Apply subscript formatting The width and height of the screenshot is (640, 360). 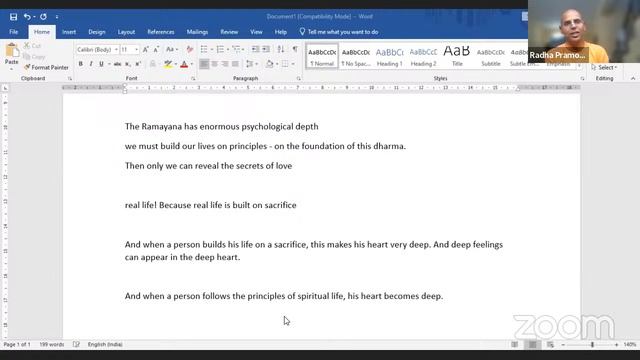tap(128, 64)
